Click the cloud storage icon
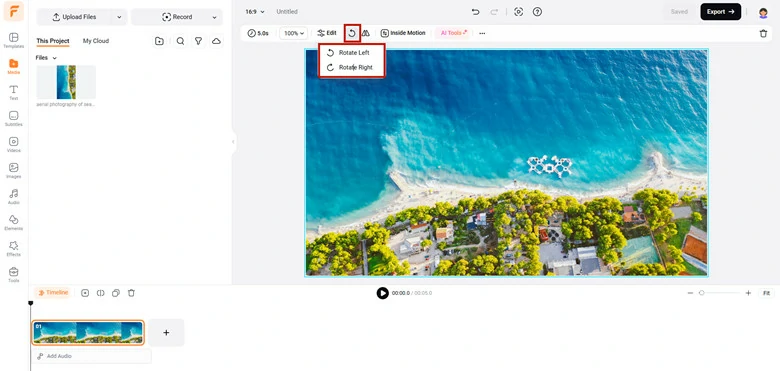 tap(216, 41)
